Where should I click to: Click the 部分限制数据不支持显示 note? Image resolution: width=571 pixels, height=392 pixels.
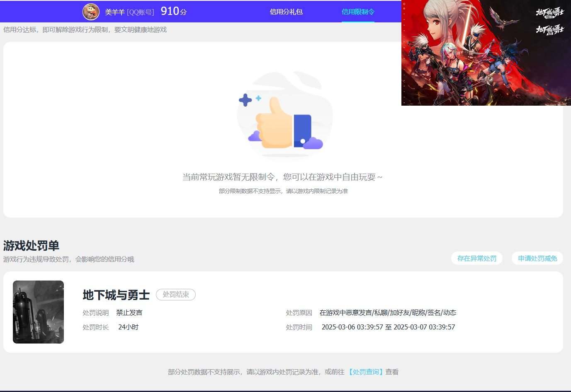[x=283, y=191]
